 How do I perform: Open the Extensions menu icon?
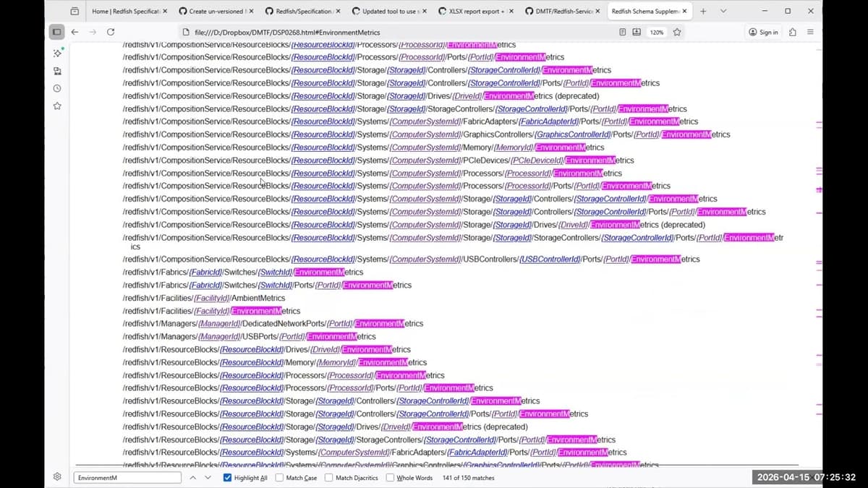pyautogui.click(x=793, y=32)
